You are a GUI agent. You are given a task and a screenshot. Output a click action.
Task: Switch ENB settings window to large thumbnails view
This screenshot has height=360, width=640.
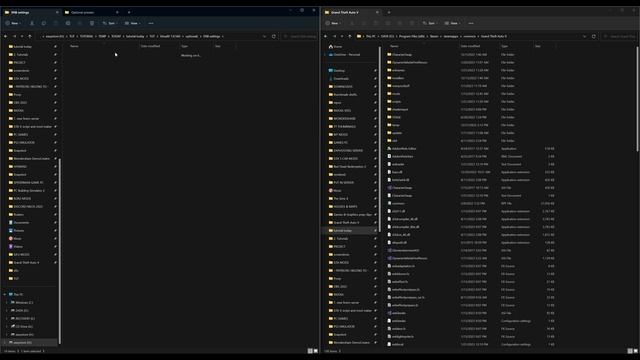click(316, 351)
